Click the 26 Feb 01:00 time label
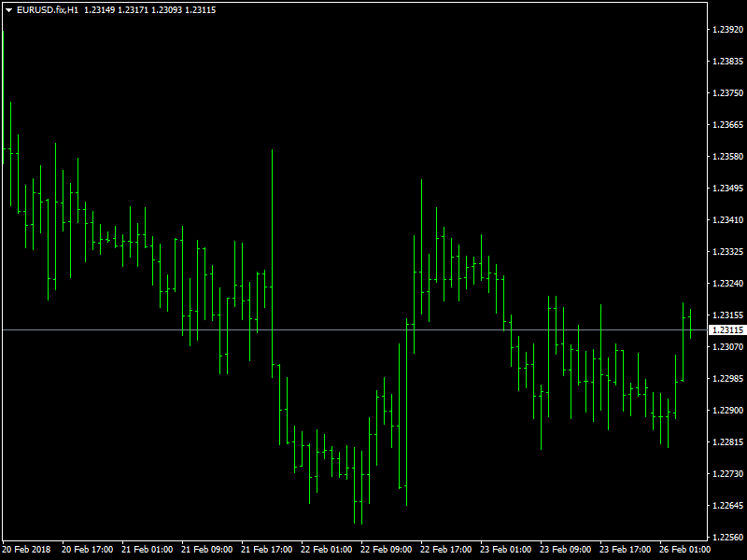747x560 pixels. [685, 550]
